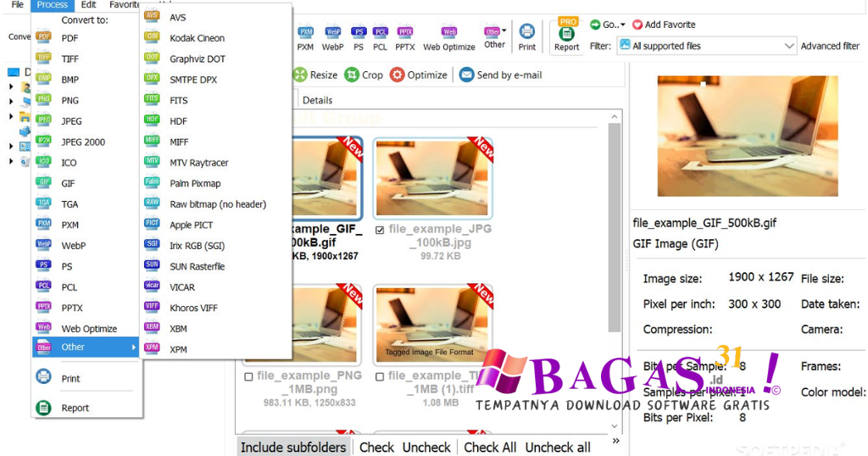Choose Raw bitmap (no header)

coord(216,204)
